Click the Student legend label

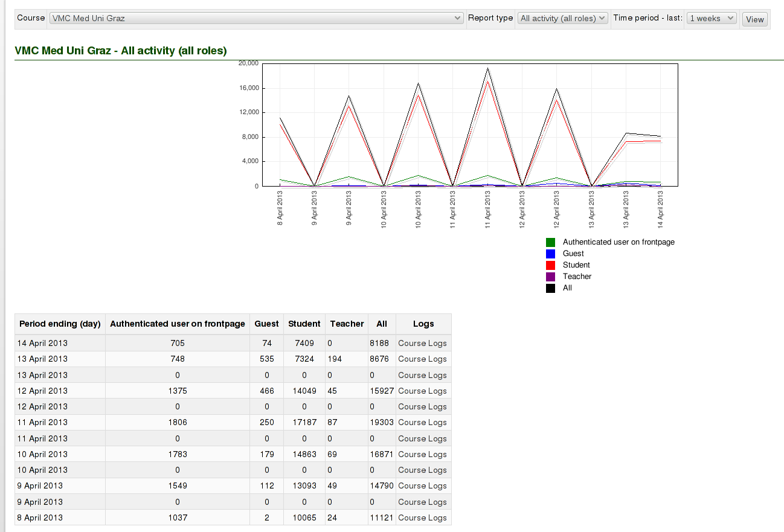click(x=576, y=265)
